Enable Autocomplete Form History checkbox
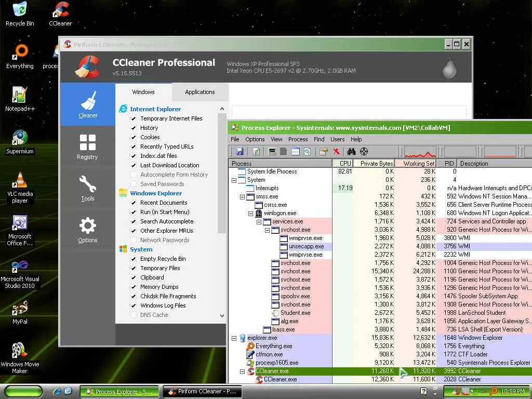 pyautogui.click(x=134, y=175)
